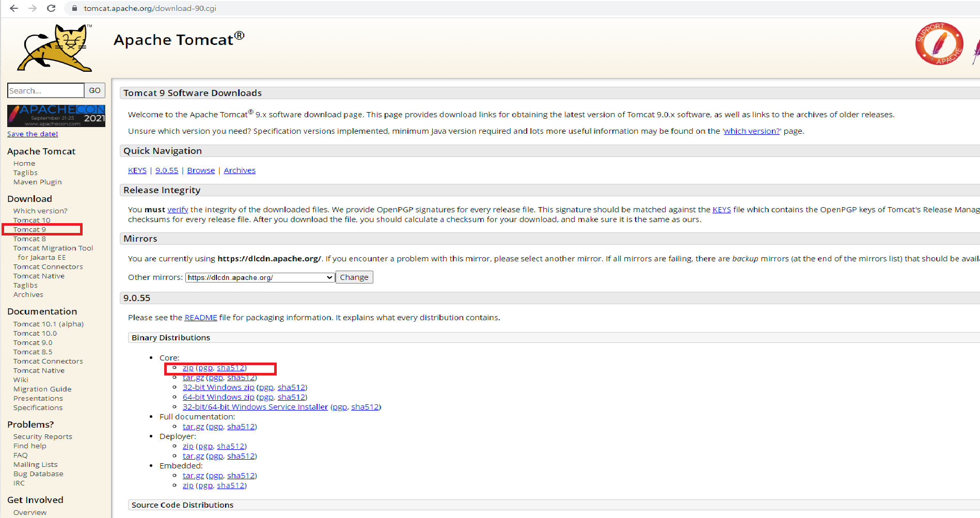Open Tomcat Migration Tool link
The height and width of the screenshot is (518, 980).
(53, 253)
